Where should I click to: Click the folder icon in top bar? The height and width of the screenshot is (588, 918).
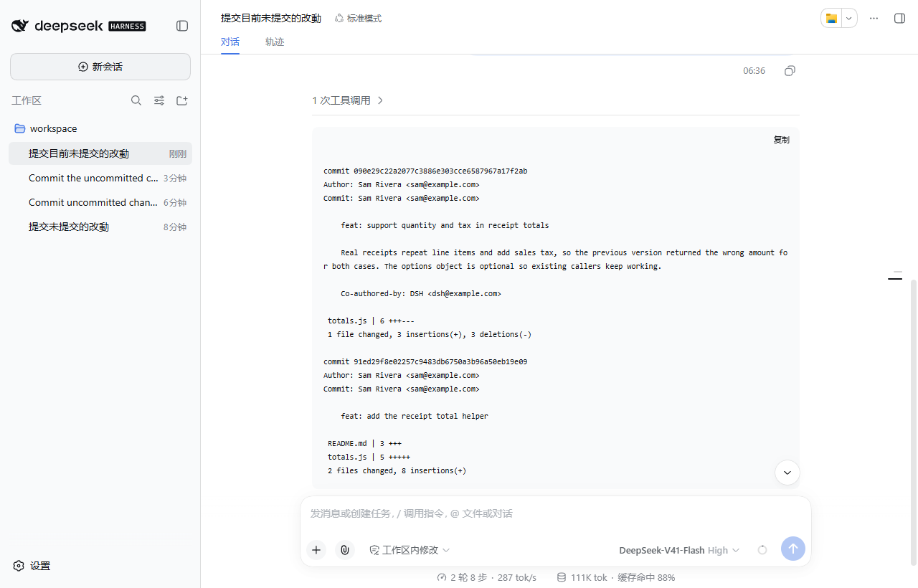(x=831, y=19)
